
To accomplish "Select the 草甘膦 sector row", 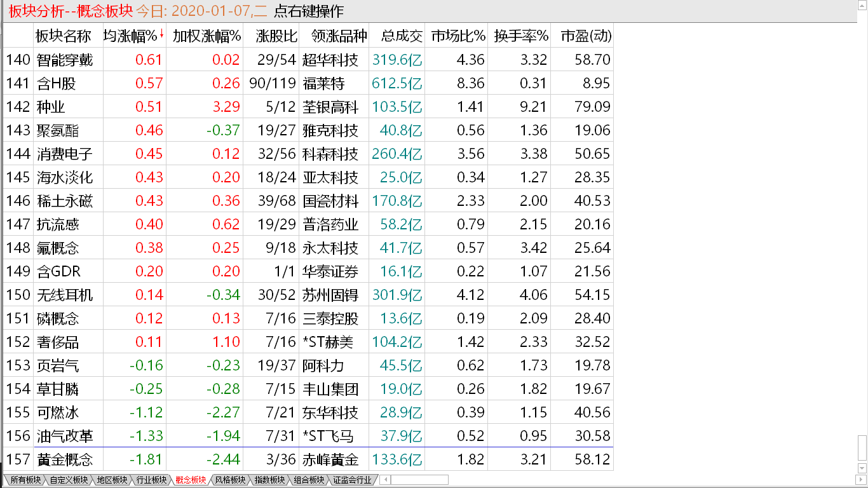I will tap(308, 389).
